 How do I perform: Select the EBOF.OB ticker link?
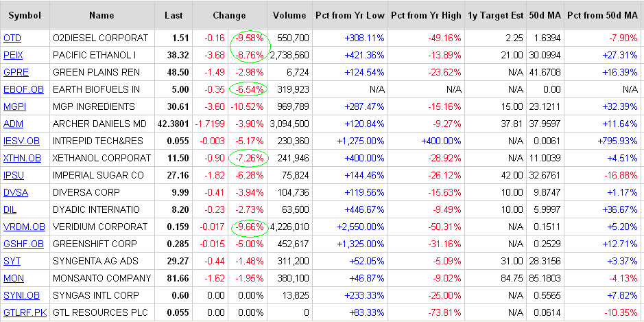[x=23, y=89]
